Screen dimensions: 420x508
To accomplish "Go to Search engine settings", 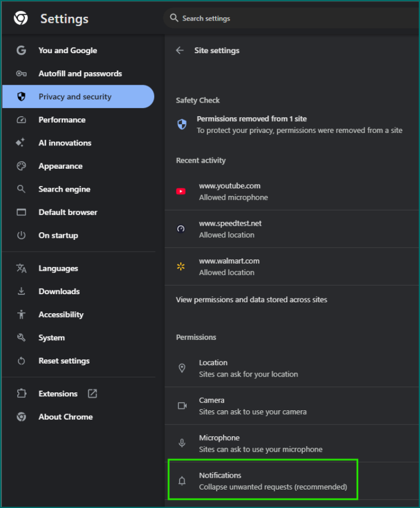I will tap(64, 189).
